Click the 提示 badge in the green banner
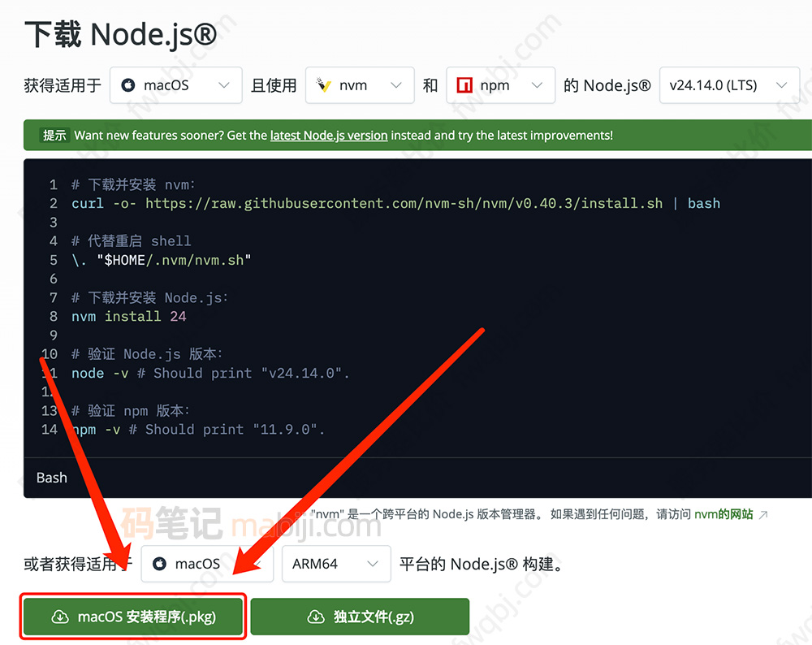This screenshot has height=645, width=812. (x=54, y=135)
